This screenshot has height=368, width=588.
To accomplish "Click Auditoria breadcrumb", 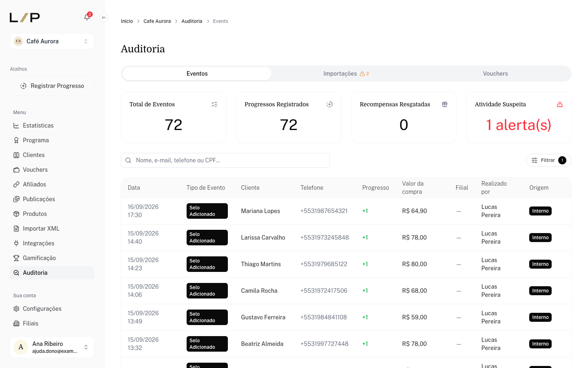I will coord(192,21).
